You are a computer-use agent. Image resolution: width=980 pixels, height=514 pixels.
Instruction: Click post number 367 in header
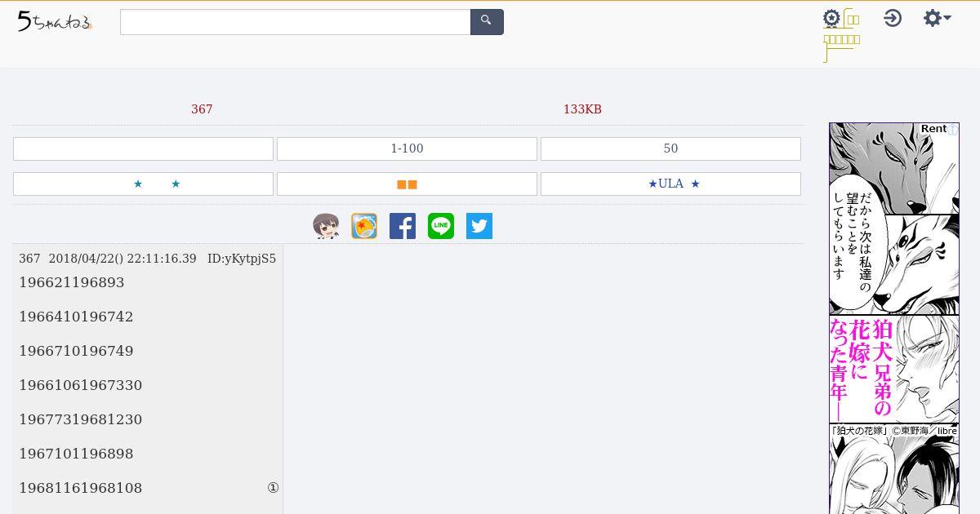pyautogui.click(x=29, y=259)
